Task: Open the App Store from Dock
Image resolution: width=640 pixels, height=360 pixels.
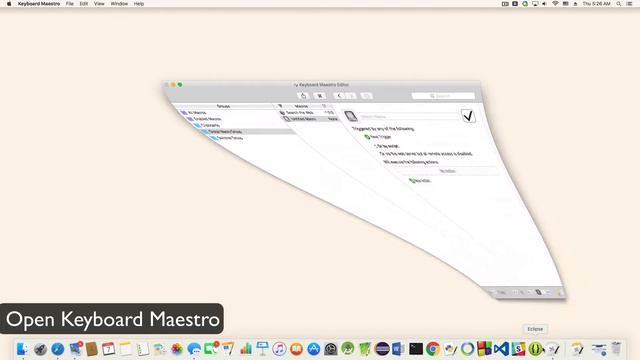Action: 313,349
